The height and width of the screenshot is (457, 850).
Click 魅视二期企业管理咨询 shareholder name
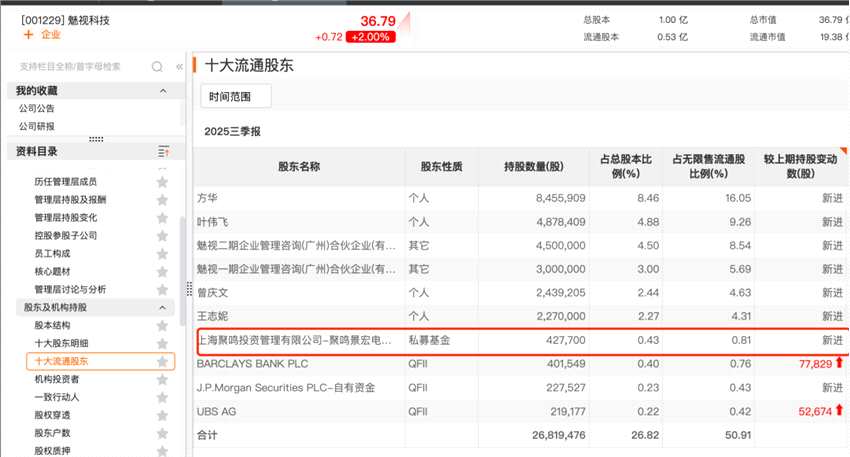coord(296,246)
